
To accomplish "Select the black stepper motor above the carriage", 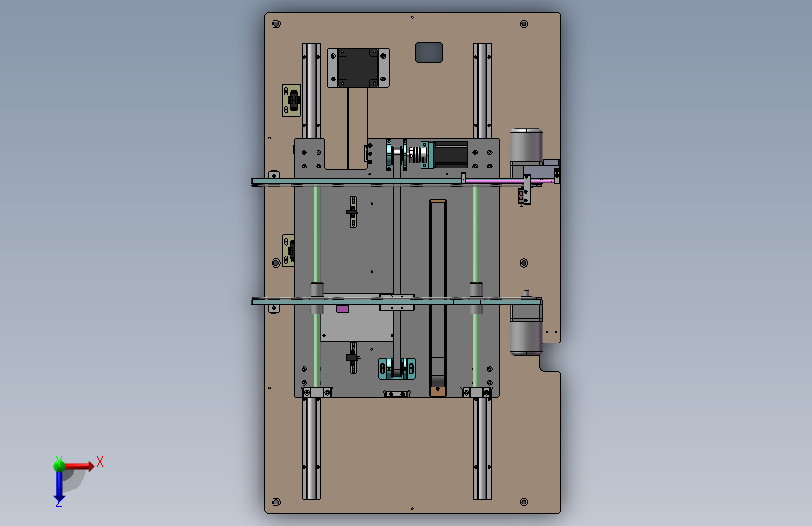I will (359, 67).
